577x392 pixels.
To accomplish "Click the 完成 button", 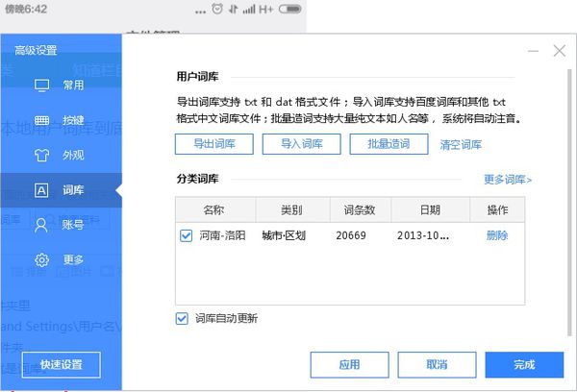I will [523, 365].
